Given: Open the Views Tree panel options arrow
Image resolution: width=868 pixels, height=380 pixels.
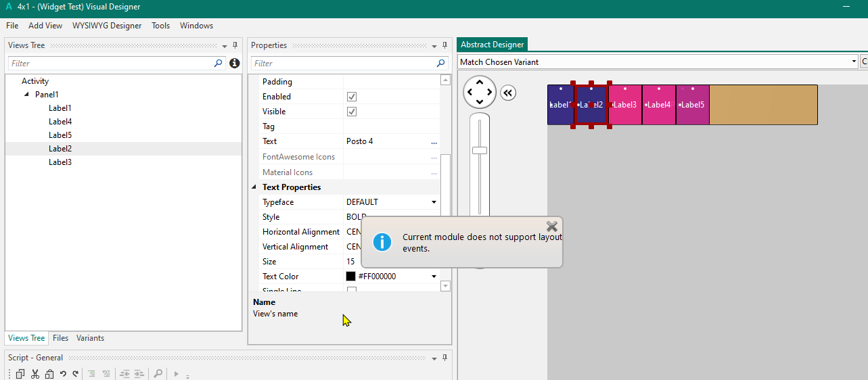Looking at the screenshot, I should pyautogui.click(x=225, y=46).
